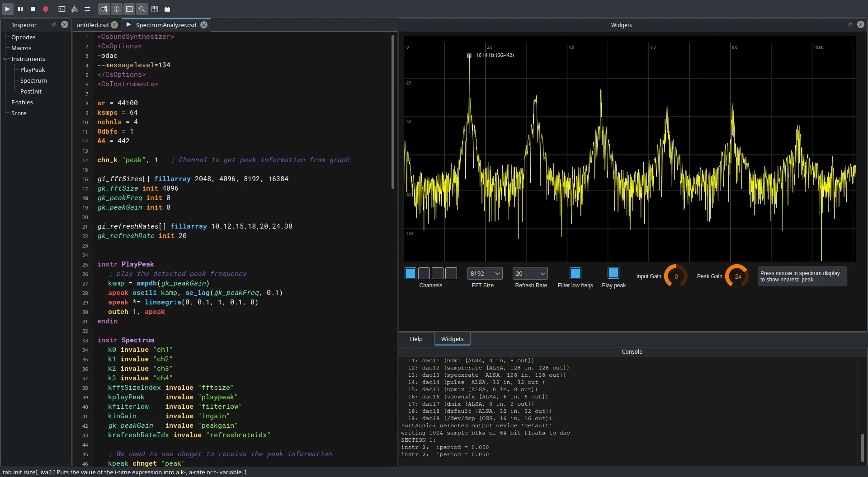This screenshot has height=477, width=868.
Task: Click console line 'PortAudio: selected output device'
Action: 476,426
